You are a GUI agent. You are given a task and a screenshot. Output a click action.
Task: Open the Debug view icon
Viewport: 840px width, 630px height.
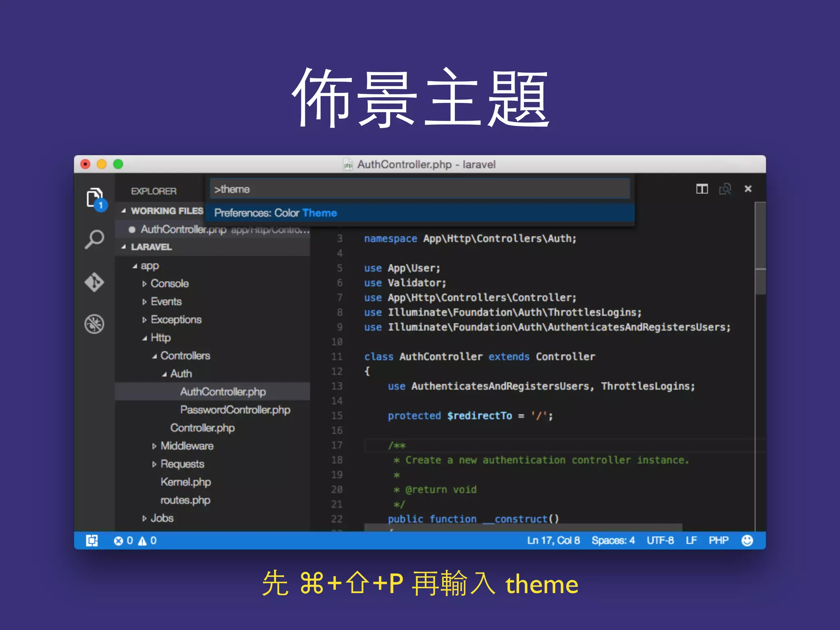[x=94, y=324]
